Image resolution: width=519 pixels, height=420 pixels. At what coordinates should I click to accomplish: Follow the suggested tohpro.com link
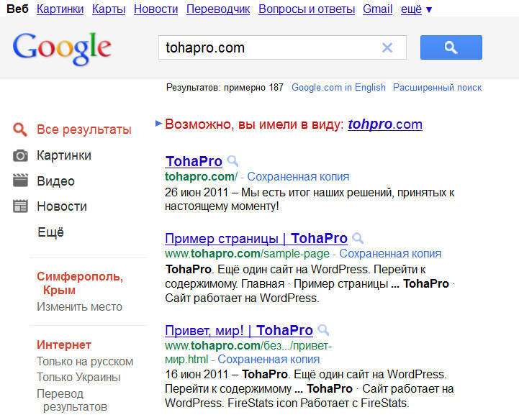click(385, 124)
